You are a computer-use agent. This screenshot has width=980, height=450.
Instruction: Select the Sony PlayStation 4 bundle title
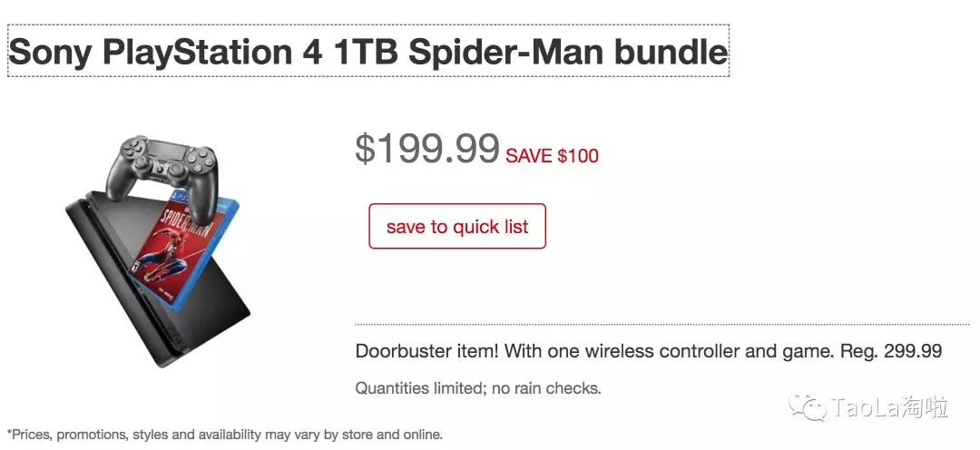[367, 52]
